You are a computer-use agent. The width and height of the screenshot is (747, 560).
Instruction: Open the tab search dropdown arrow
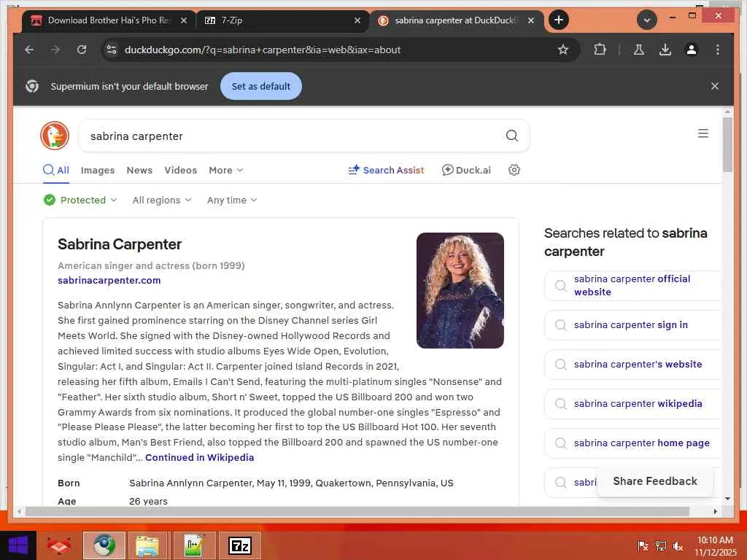(647, 20)
